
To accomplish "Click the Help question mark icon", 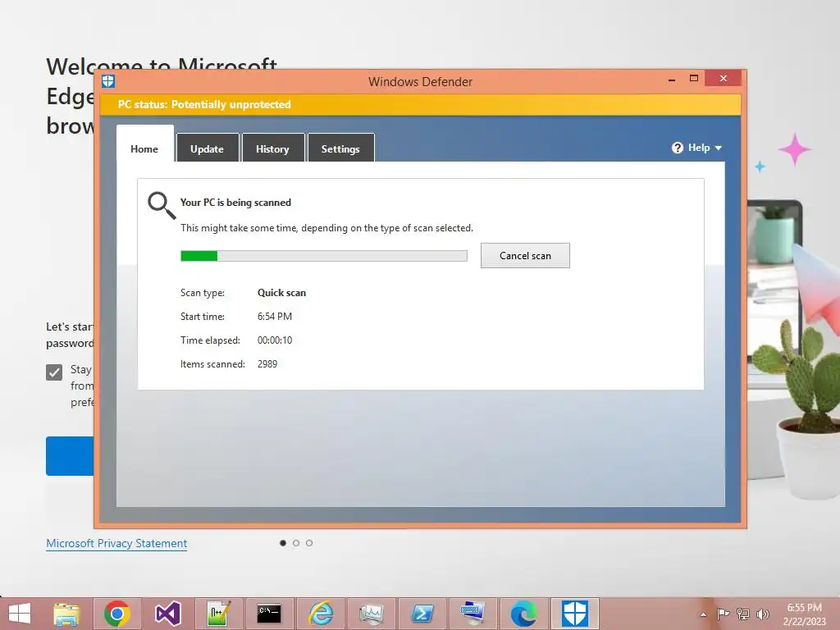I will (x=677, y=148).
